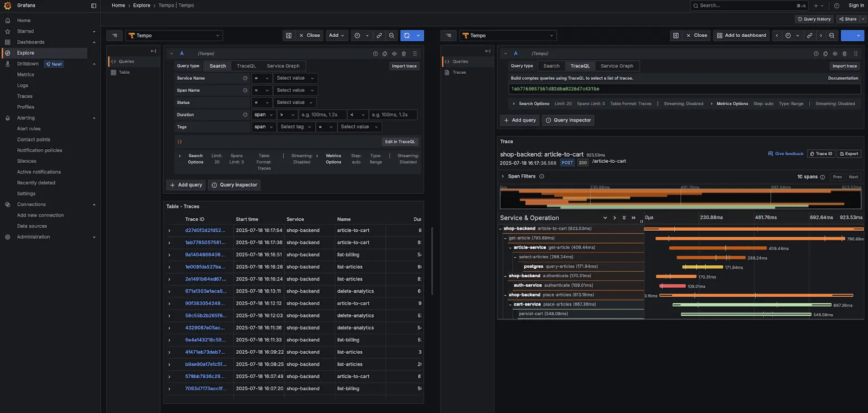868x413 pixels.
Task: Click the left pane content outline icon
Action: click(x=114, y=36)
